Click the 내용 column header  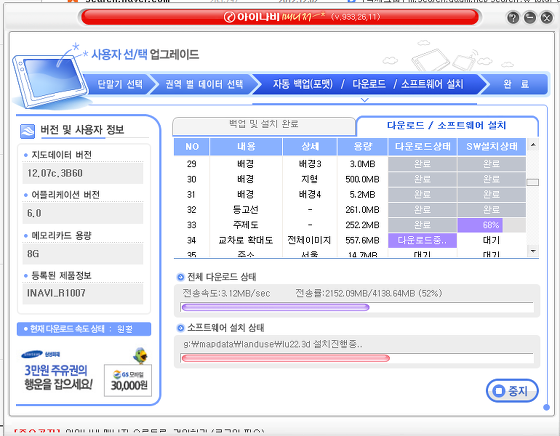coord(246,147)
